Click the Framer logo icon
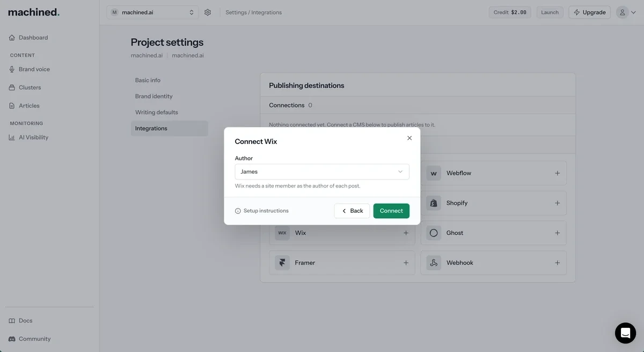 [282, 263]
